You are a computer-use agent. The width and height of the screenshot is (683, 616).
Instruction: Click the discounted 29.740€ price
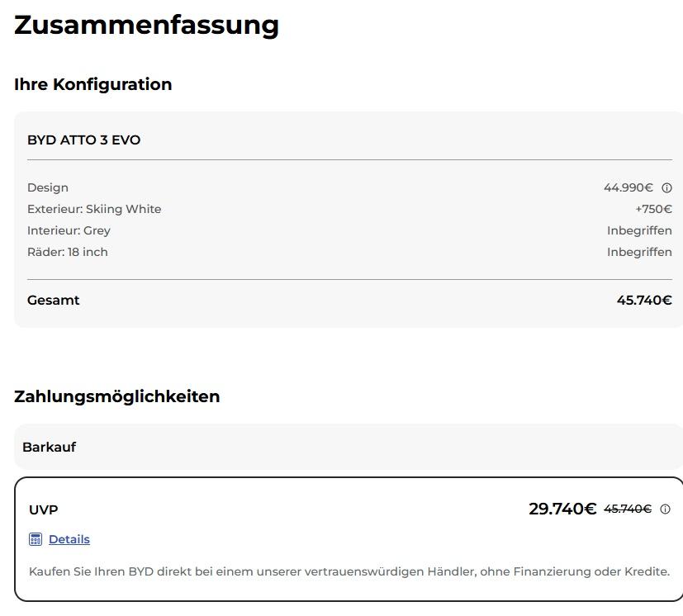(562, 509)
